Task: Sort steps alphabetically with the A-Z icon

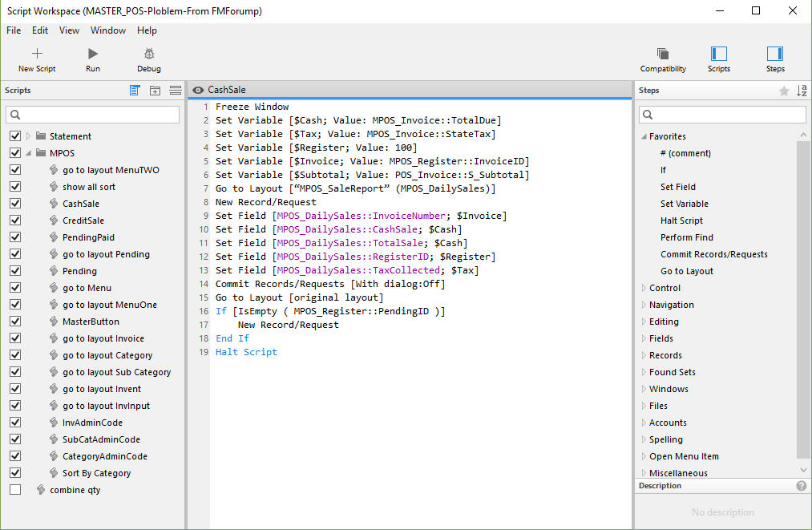Action: pos(802,91)
